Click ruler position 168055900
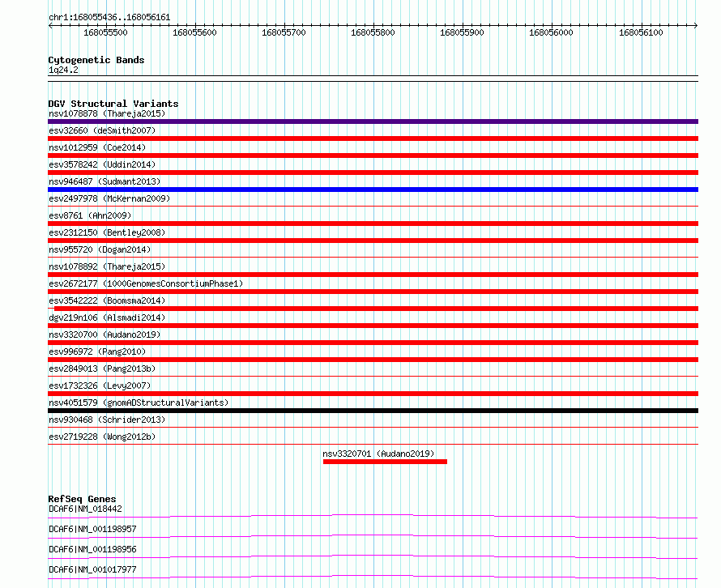 pos(462,32)
